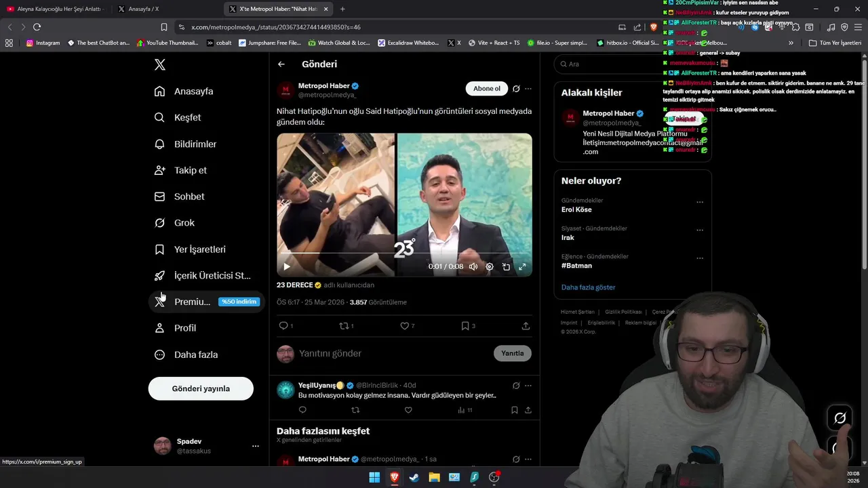Switch to Anasayfa / X tab
Screen dimensions: 868x488
167,9
